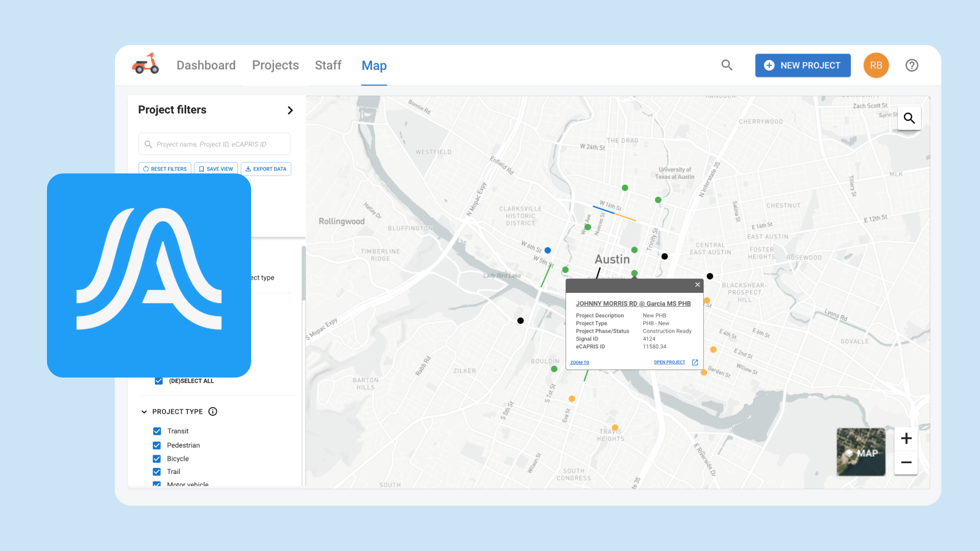Click the black marker near Trinity St

665,257
